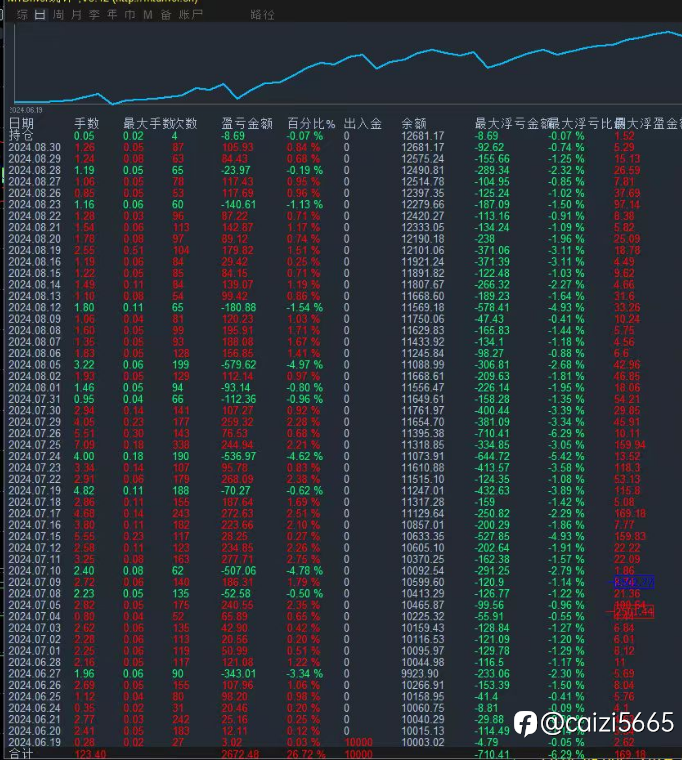This screenshot has height=763, width=682.
Task: Click the balance value 12681.17 in 2024.08.30 row
Action: [423, 147]
